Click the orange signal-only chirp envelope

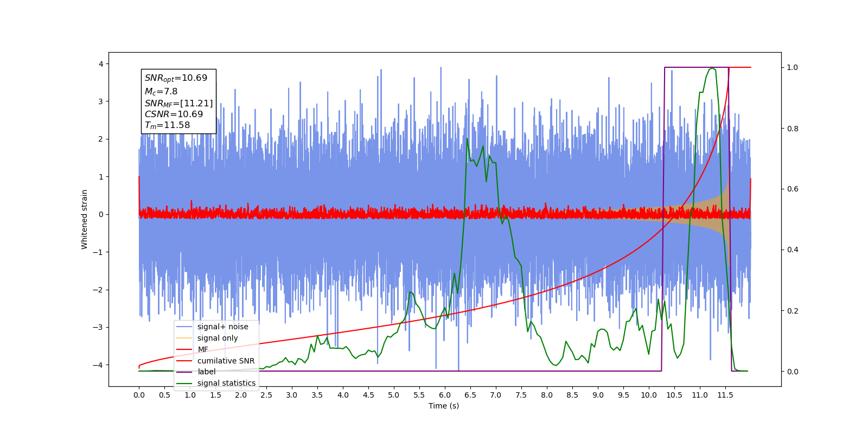[716, 214]
